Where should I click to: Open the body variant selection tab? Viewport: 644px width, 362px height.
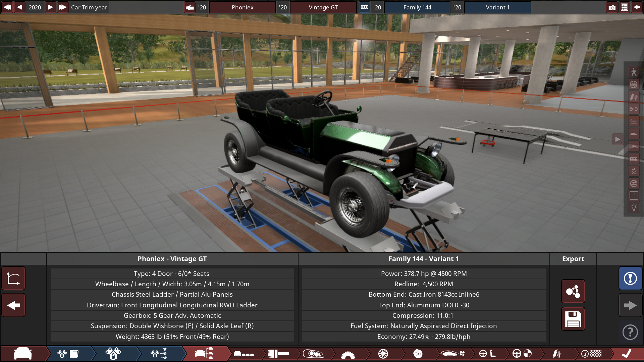pos(244,354)
